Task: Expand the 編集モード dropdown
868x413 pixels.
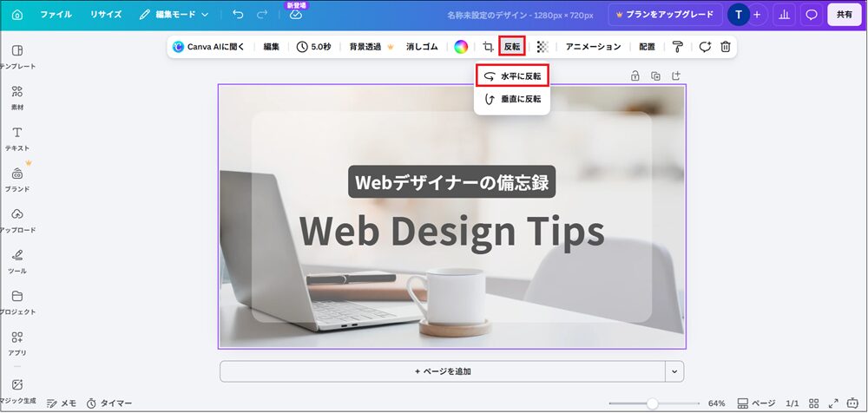Action: click(174, 15)
